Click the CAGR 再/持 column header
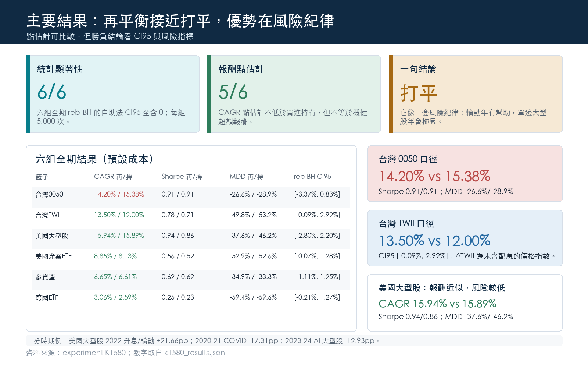The height and width of the screenshot is (368, 588). tap(113, 177)
